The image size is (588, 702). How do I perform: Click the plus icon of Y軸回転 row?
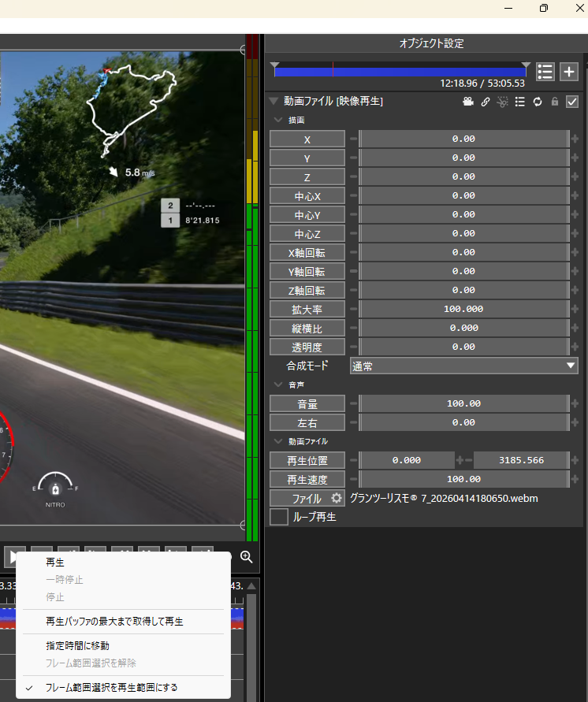point(575,271)
